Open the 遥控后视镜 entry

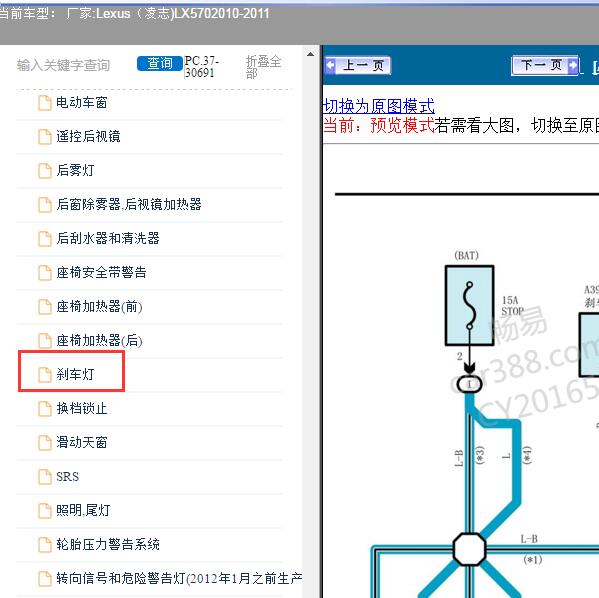(x=88, y=136)
